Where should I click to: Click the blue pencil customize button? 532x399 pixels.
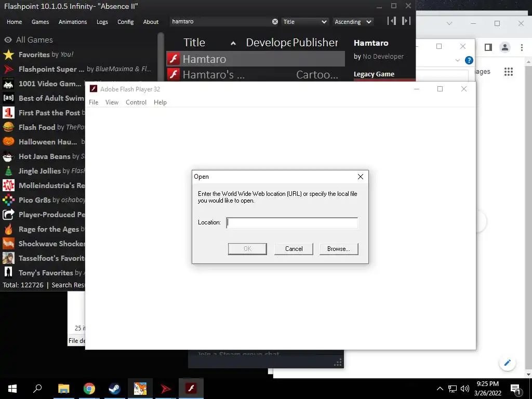coord(507,363)
